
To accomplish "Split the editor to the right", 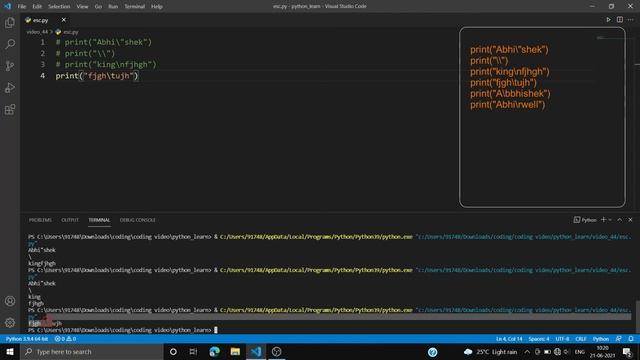I will tap(620, 20).
